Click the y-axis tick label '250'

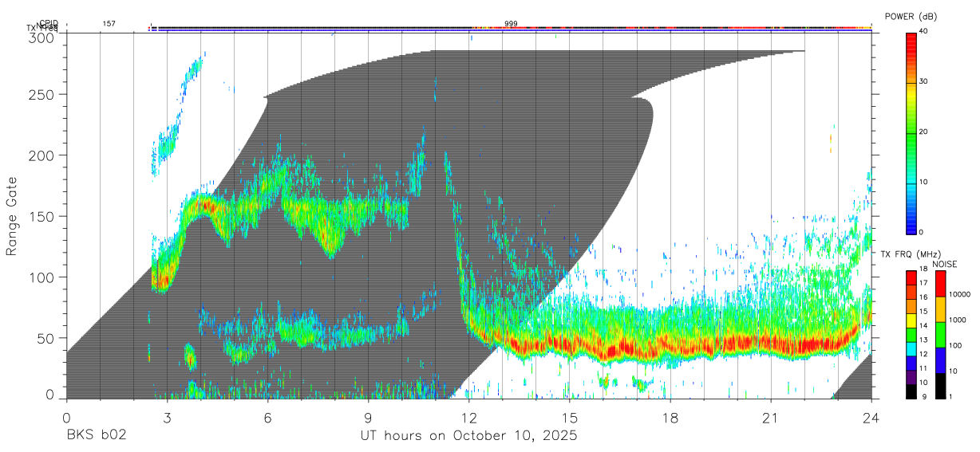coord(43,94)
